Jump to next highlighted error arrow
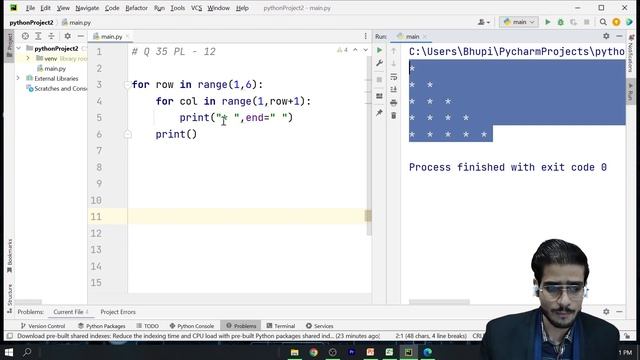Viewport: 640px width, 360px height. (365, 50)
